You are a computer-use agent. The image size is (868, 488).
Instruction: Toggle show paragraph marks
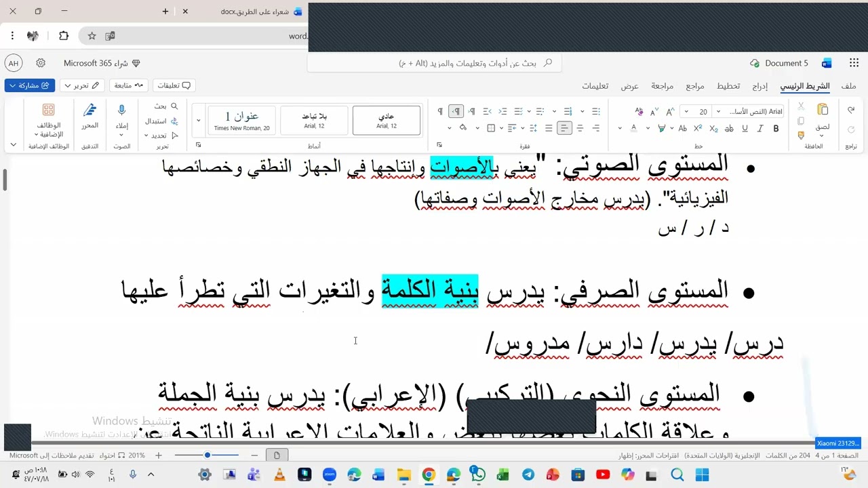440,111
